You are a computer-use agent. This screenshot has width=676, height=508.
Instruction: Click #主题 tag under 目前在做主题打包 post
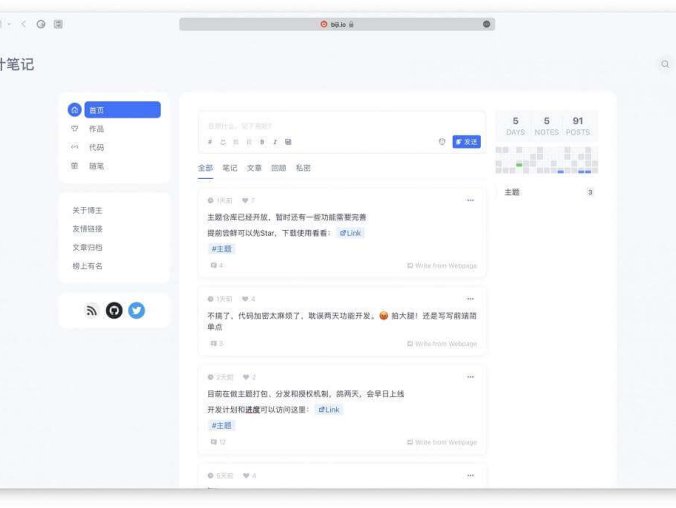tap(222, 426)
